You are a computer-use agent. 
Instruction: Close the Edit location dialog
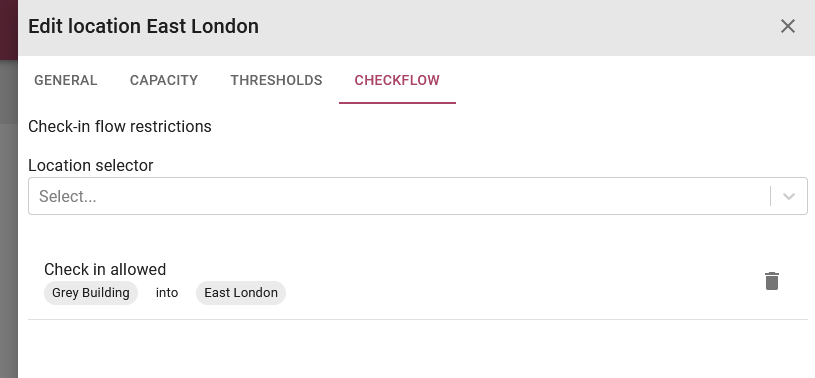(x=787, y=26)
